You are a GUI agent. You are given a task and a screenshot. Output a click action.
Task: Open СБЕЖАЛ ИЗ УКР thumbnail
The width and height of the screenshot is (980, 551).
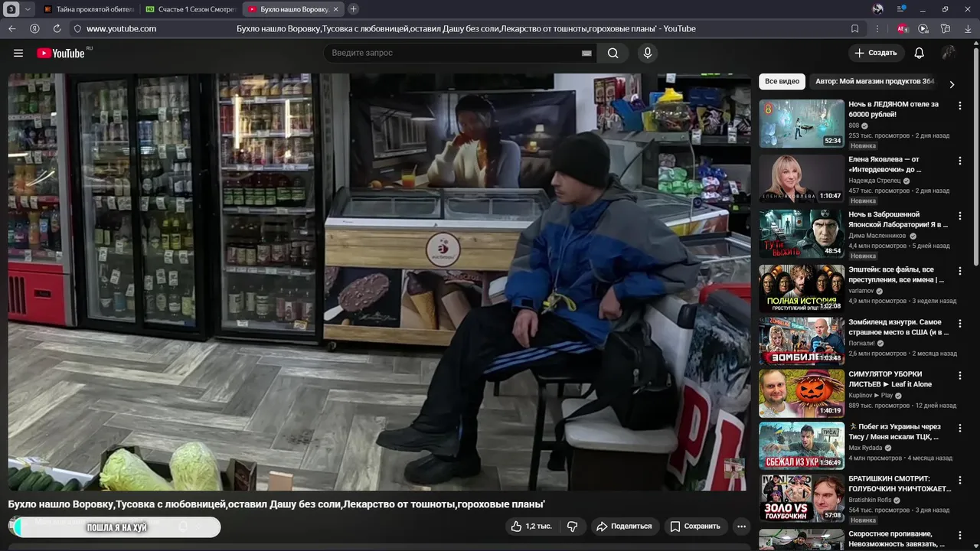click(802, 445)
